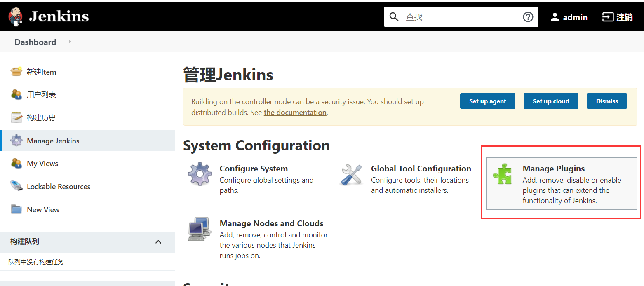Viewport: 644px width, 286px height.
Task: Click the Lockable Resources USB icon
Action: click(x=16, y=186)
